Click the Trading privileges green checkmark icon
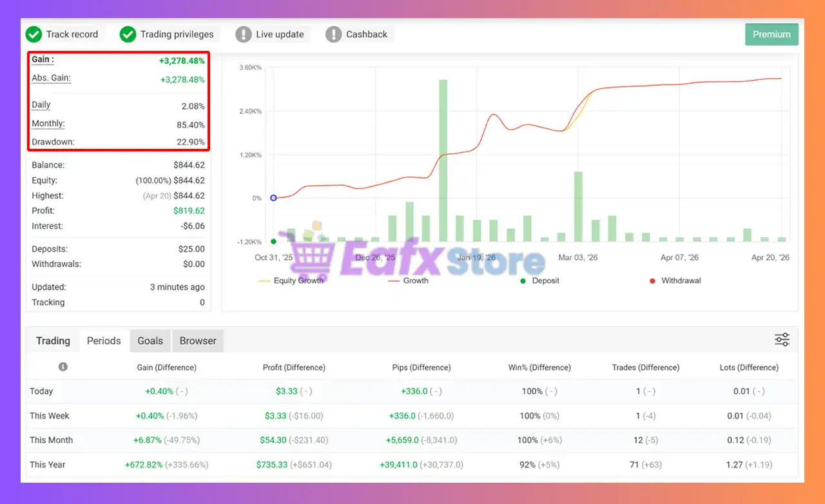Screen dimensions: 825x504 (128, 34)
